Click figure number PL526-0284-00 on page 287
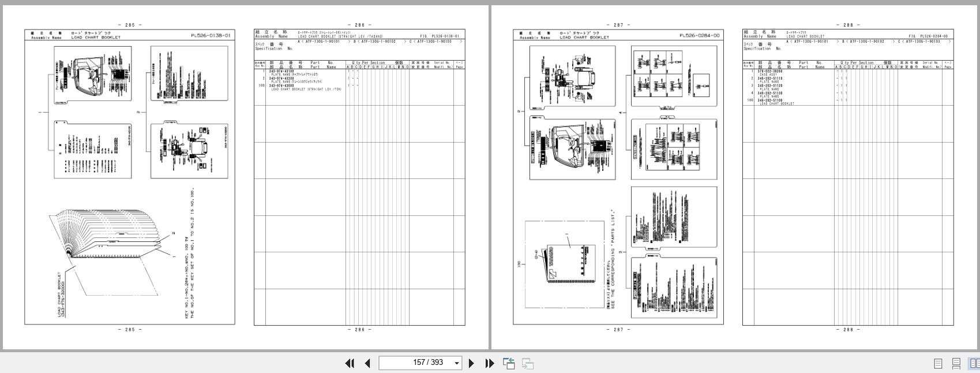This screenshot has width=980, height=373. click(700, 36)
